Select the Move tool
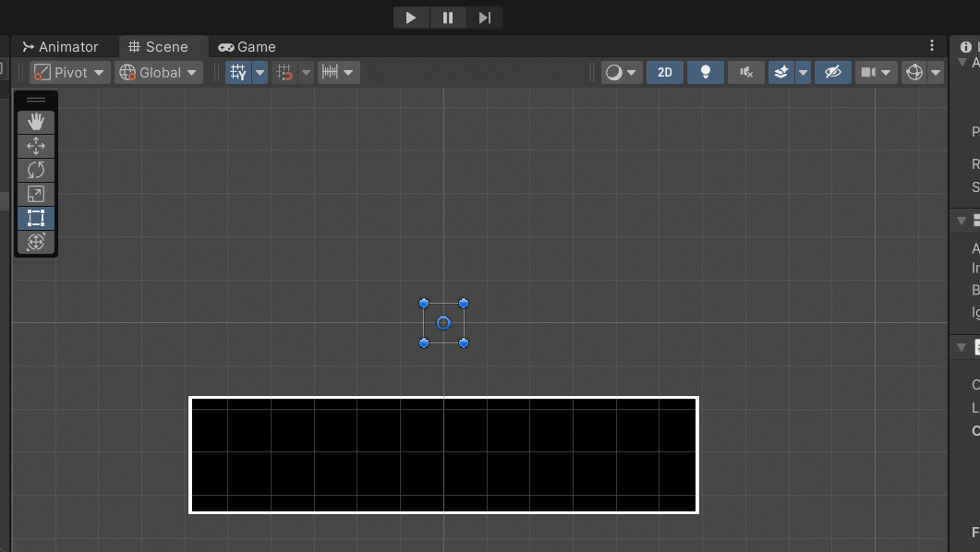This screenshot has height=552, width=980. [36, 146]
